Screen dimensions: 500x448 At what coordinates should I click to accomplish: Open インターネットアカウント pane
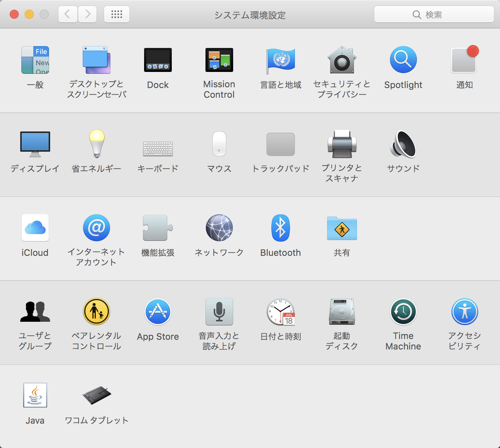(97, 228)
